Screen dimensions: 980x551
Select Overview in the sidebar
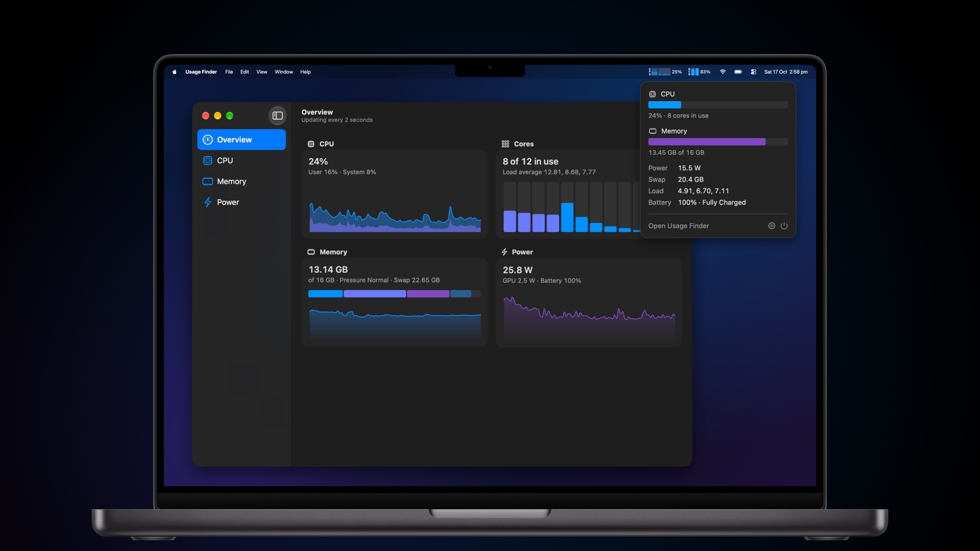pos(241,140)
